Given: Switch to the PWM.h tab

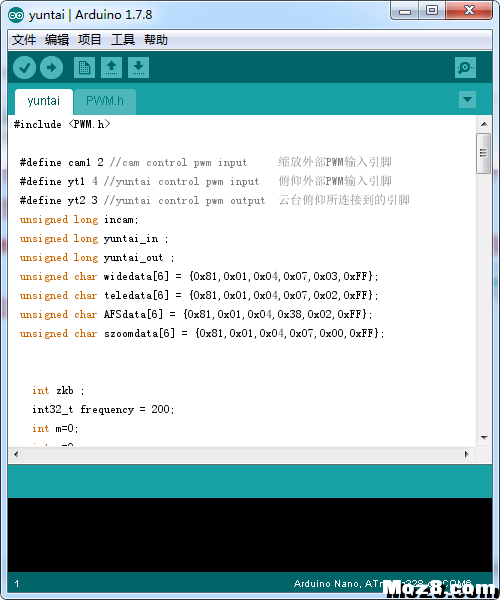Looking at the screenshot, I should point(105,101).
